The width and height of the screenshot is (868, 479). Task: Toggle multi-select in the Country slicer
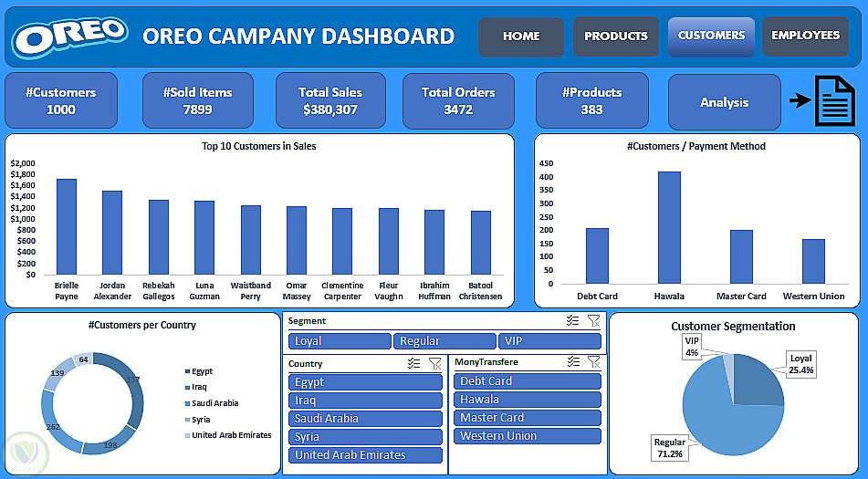tap(413, 363)
